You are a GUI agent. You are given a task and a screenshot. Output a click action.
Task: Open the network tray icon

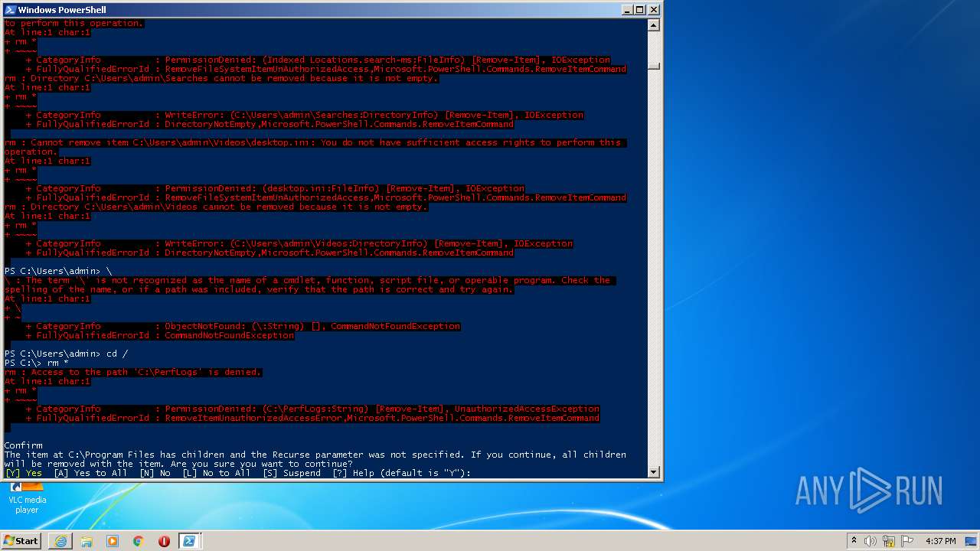pyautogui.click(x=889, y=541)
